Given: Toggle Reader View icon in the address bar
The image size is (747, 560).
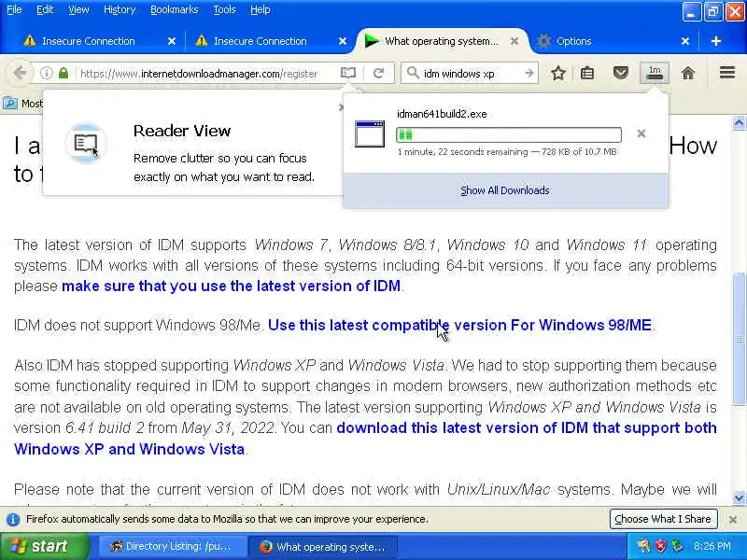Looking at the screenshot, I should click(348, 74).
